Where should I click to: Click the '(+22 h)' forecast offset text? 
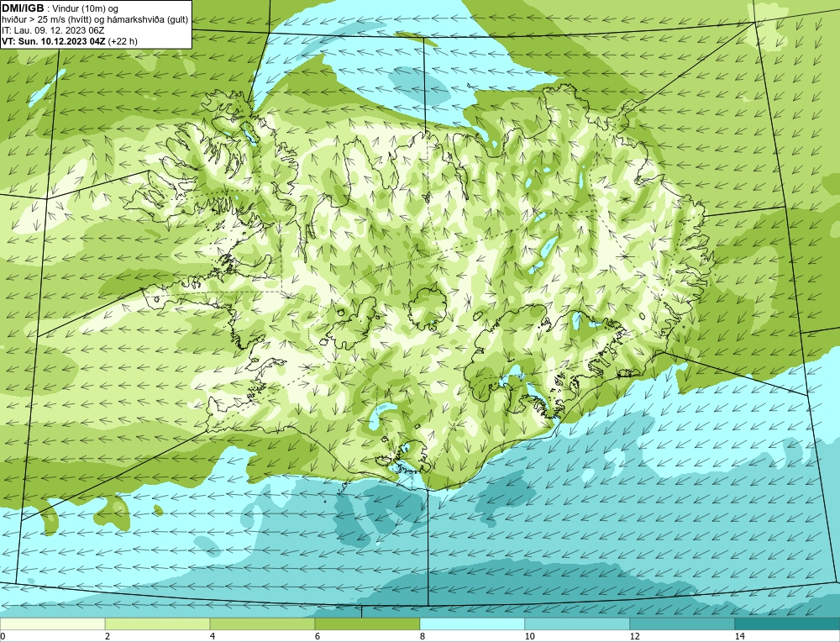pos(123,41)
